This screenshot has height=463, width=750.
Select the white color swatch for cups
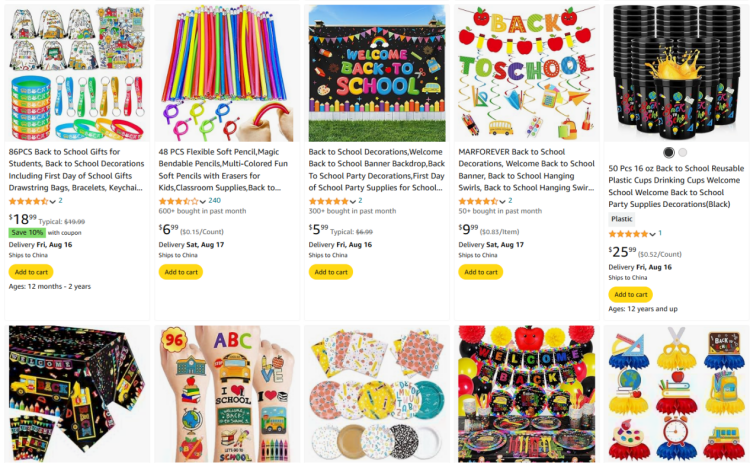[x=683, y=153]
